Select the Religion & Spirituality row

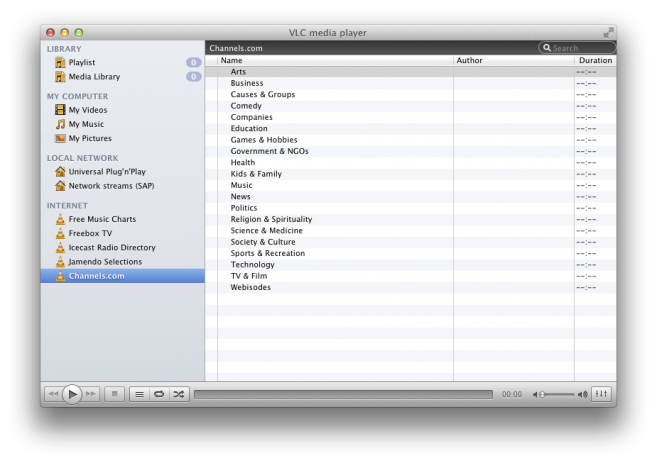tap(411, 219)
